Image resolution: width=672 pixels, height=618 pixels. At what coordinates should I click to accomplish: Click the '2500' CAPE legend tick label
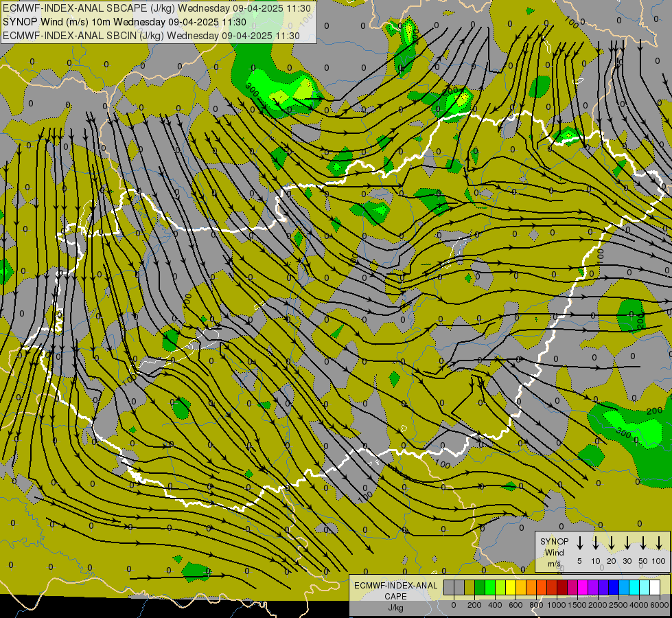[618, 605]
